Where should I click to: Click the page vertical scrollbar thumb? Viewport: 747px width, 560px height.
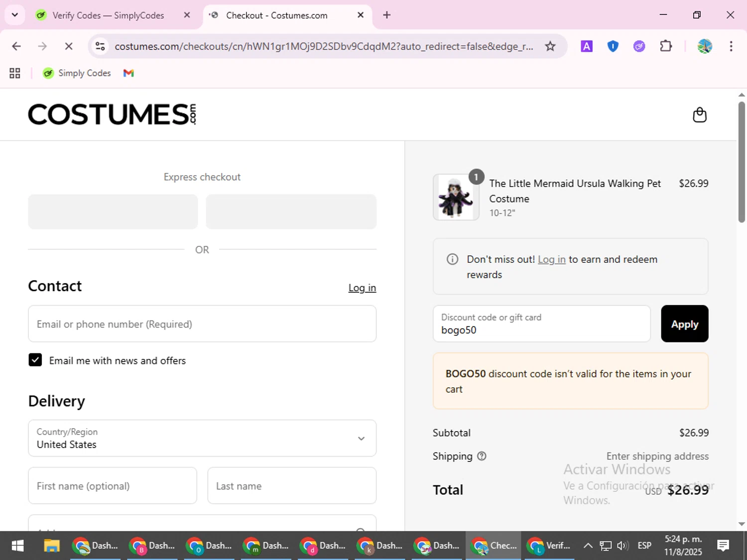point(742,162)
